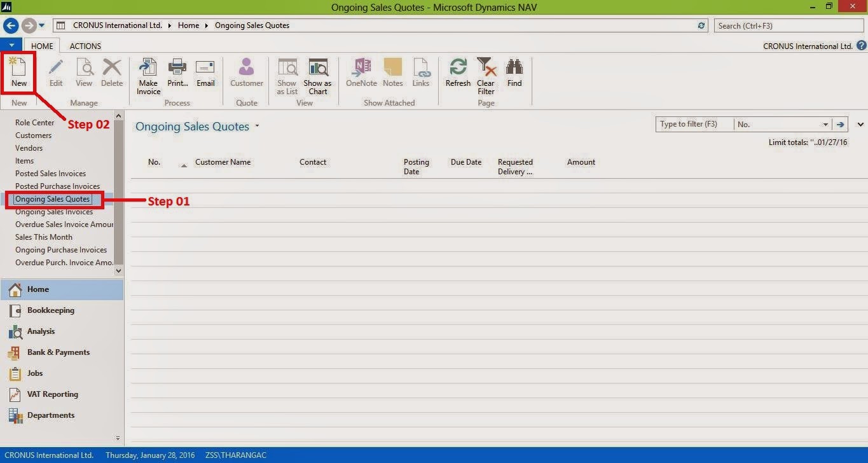This screenshot has height=463, width=868.
Task: Expand the Ongoing Sales Quotes title dropdown
Action: 258,126
